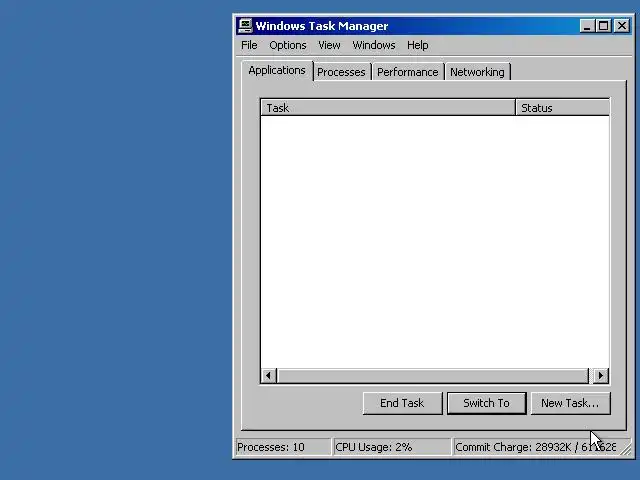Click the right scroll arrow of task list
Viewport: 640px width, 480px height.
click(600, 376)
